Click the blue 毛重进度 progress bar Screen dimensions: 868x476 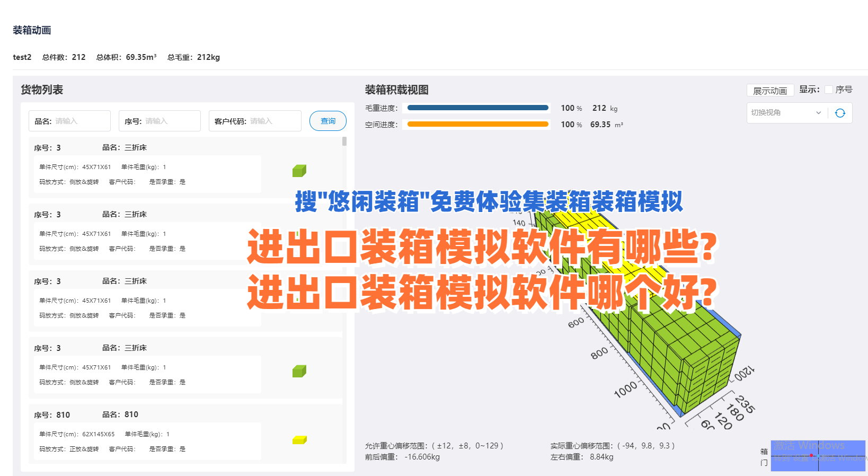point(477,108)
